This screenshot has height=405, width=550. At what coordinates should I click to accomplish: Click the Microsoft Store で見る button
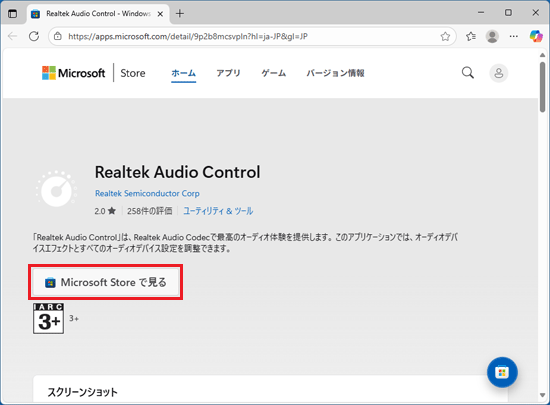point(106,282)
